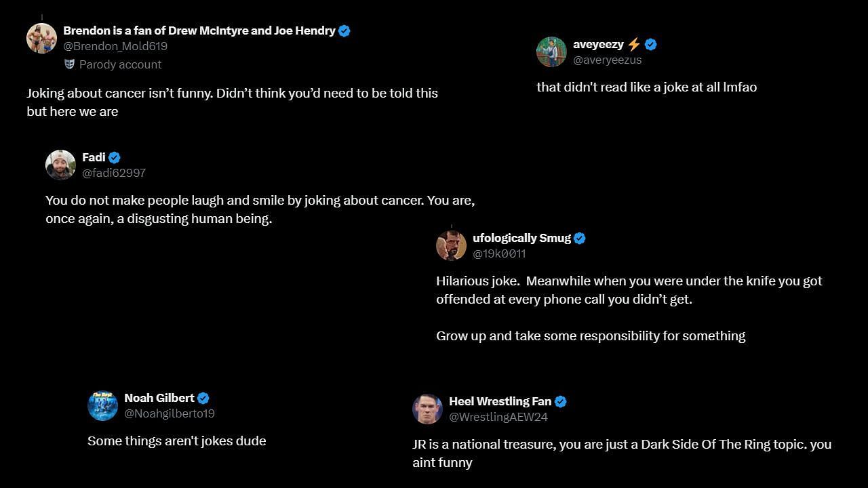Click the verified badge beside Brendon's name

[x=344, y=30]
